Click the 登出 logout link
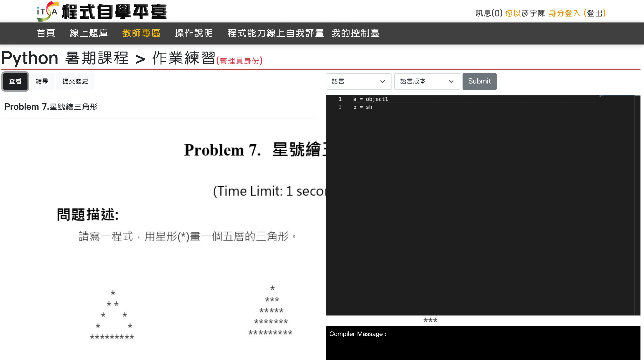644x360 pixels. pos(595,13)
